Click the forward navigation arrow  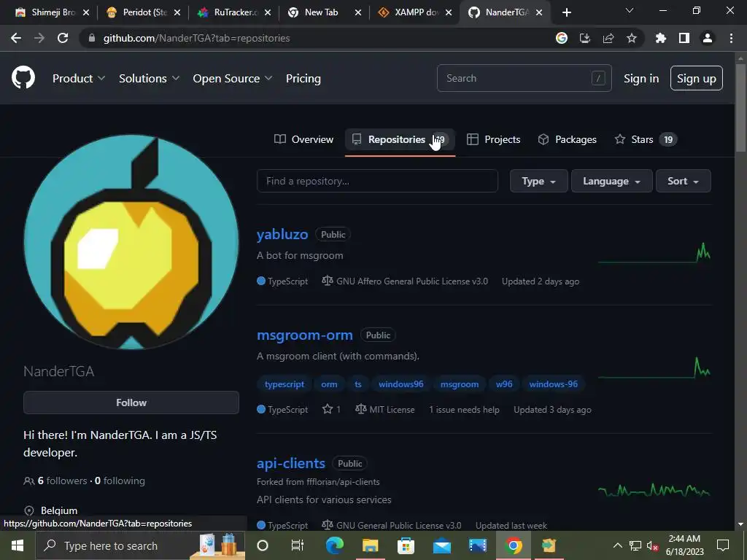click(x=39, y=38)
